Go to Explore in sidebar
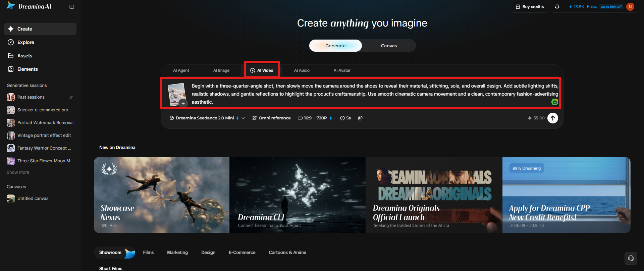Screen dimensions: 644x271 [40, 42]
